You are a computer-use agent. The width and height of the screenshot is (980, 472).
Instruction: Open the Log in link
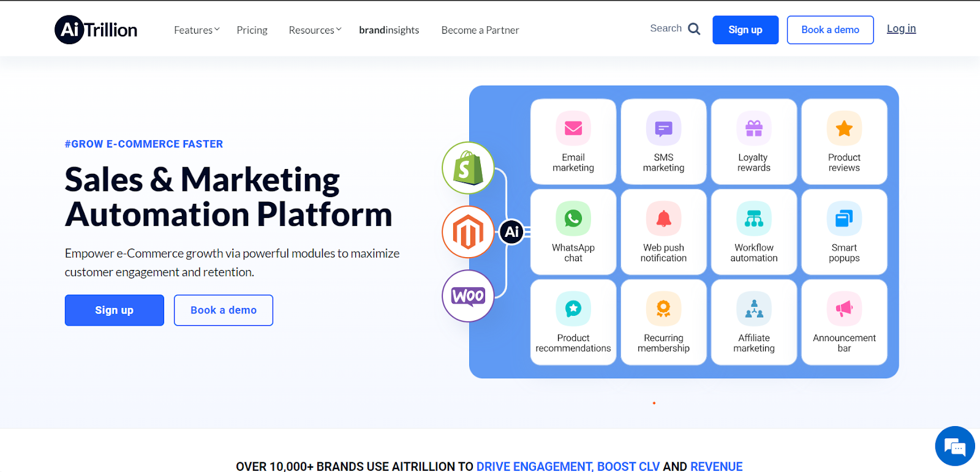tap(901, 28)
